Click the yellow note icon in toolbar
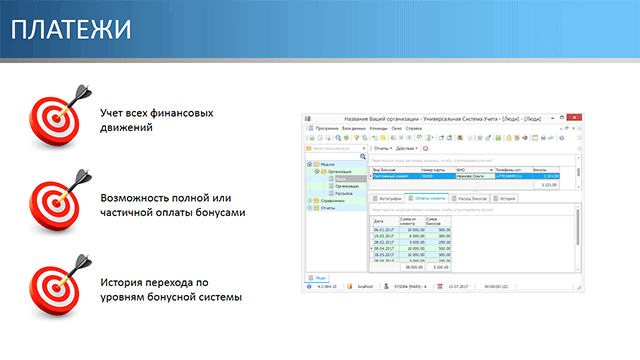 383,138
